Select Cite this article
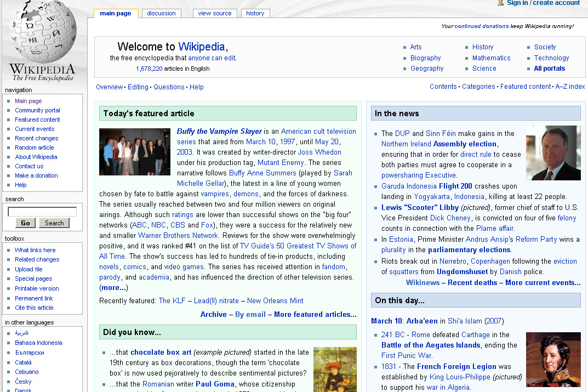The height and width of the screenshot is (392, 588). (x=34, y=308)
